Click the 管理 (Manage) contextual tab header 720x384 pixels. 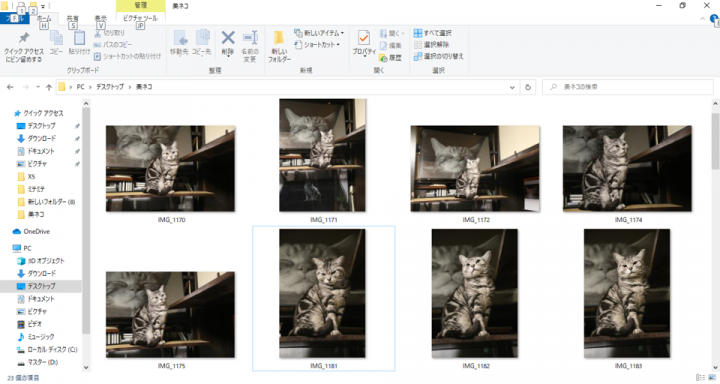(x=141, y=6)
